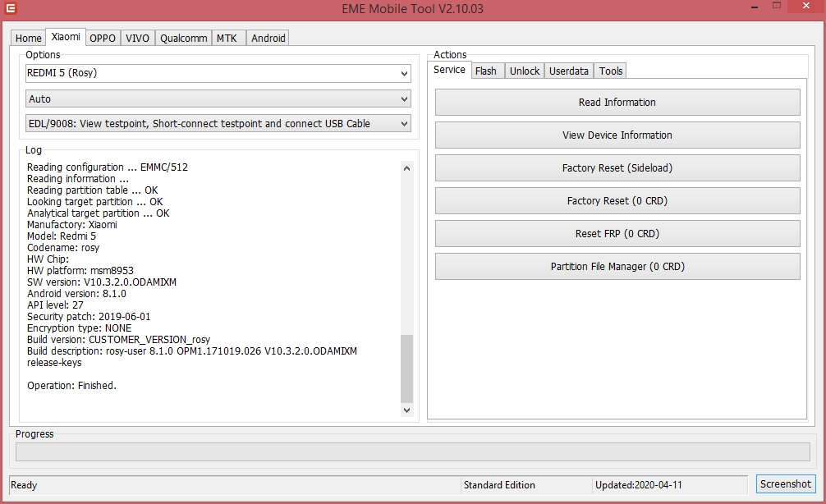Click View Device Information button
The width and height of the screenshot is (826, 504).
pyautogui.click(x=617, y=135)
